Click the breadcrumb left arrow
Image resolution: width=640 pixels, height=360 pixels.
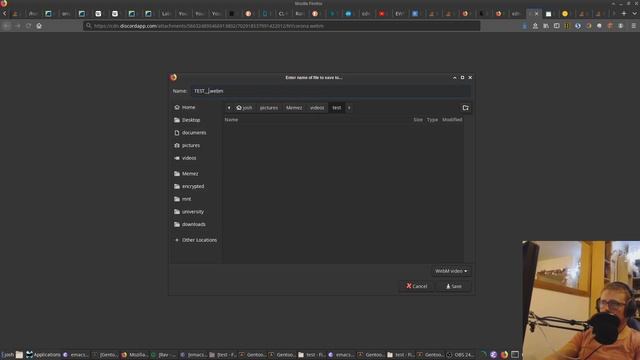(x=229, y=108)
